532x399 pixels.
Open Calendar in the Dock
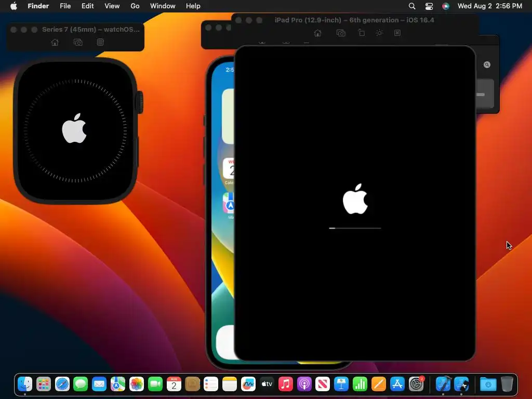[x=174, y=384]
